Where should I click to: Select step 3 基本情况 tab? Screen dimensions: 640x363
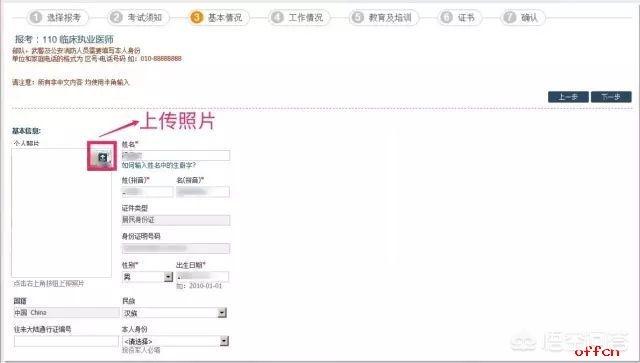(x=218, y=17)
